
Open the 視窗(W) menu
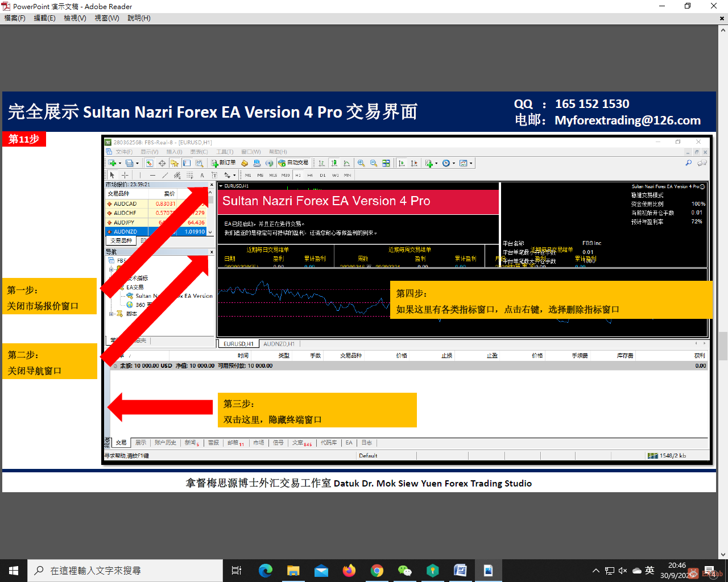click(x=107, y=18)
